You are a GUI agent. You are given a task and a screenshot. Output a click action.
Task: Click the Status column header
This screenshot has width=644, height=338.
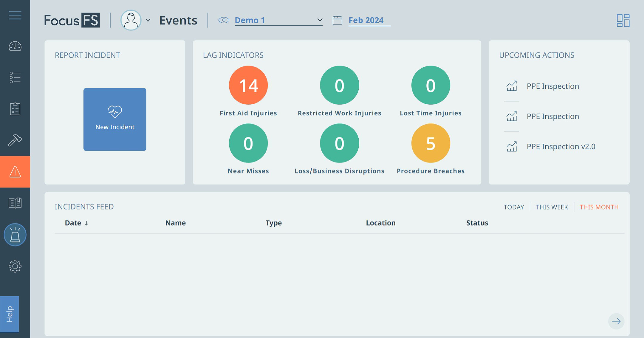pyautogui.click(x=477, y=223)
